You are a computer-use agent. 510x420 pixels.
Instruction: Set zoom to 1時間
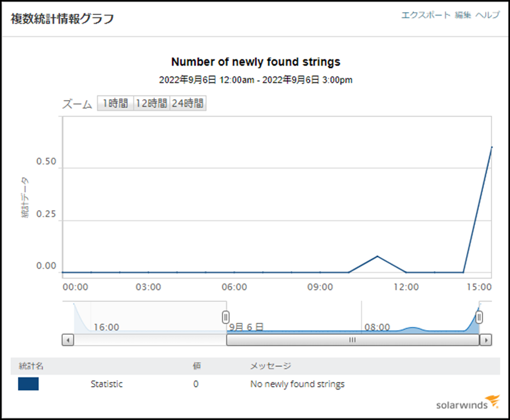(x=116, y=104)
